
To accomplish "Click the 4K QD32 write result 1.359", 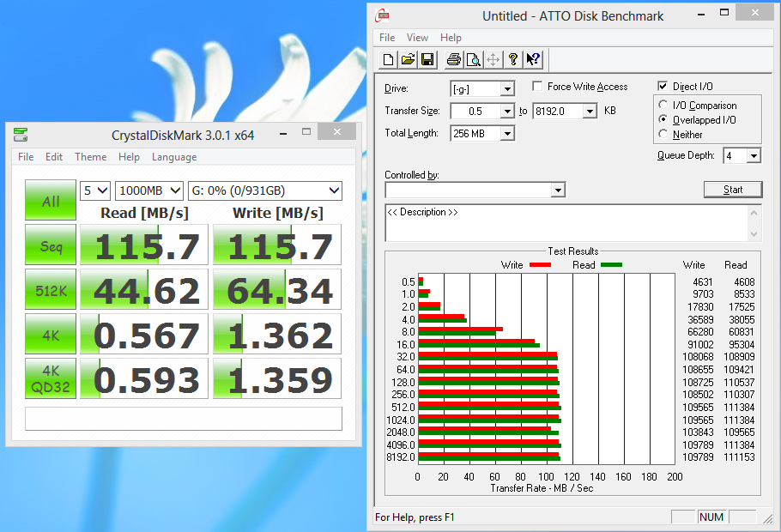I will (277, 378).
